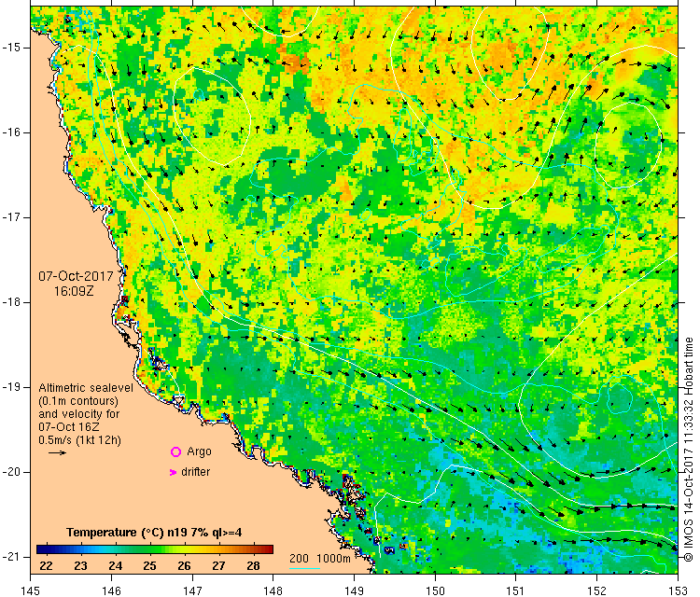700x597 pixels.
Task: Click the longitude axis label '148'
Action: 273,590
